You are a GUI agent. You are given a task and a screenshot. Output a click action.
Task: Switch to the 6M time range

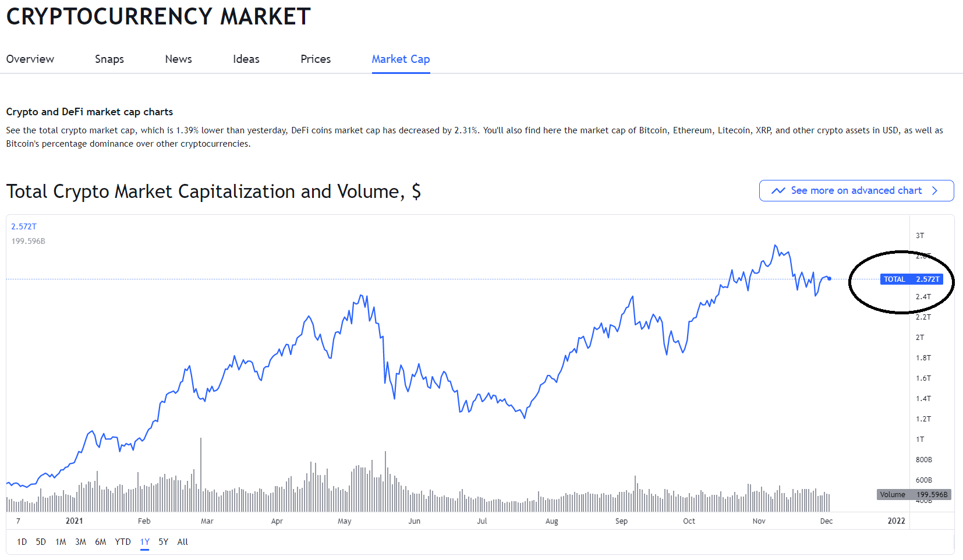[101, 542]
